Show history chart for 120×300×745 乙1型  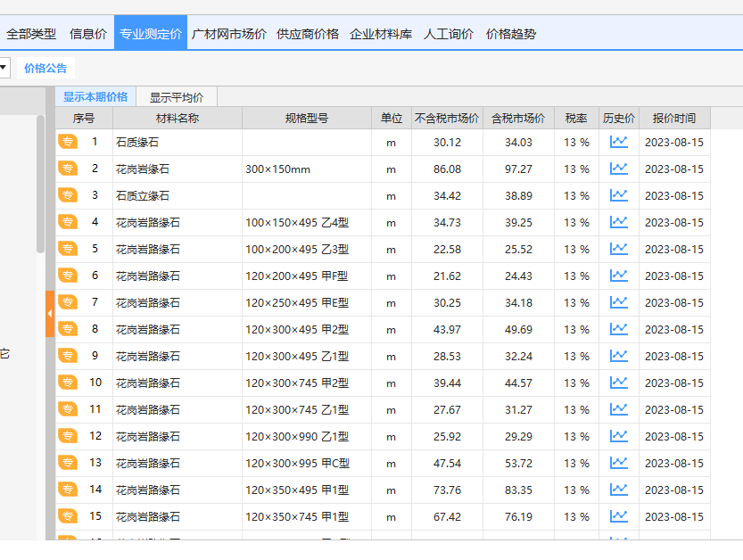point(618,409)
